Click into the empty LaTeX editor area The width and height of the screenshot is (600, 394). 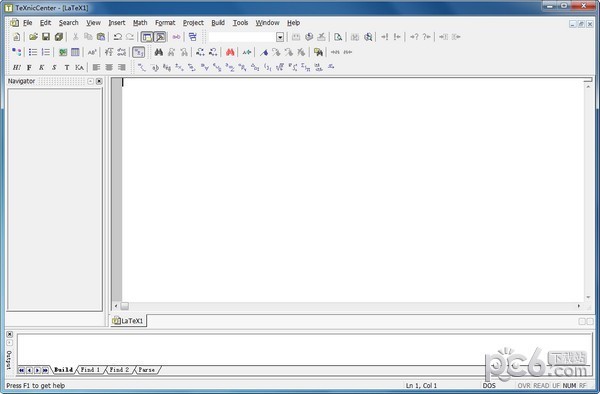352,190
